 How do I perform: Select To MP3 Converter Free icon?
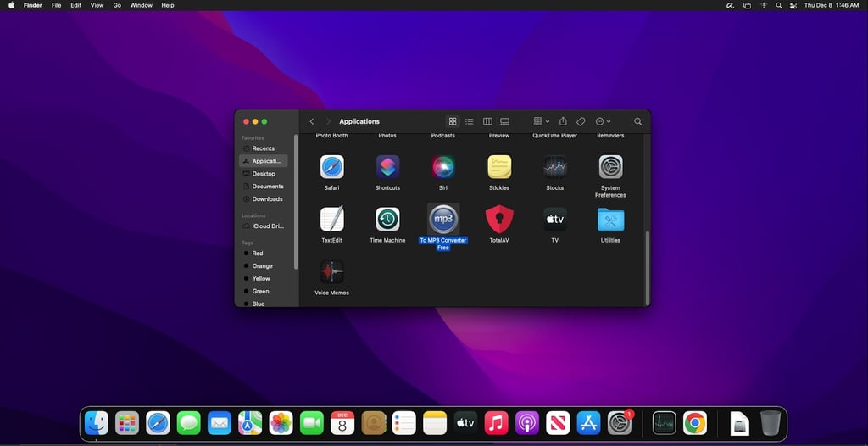coord(443,219)
